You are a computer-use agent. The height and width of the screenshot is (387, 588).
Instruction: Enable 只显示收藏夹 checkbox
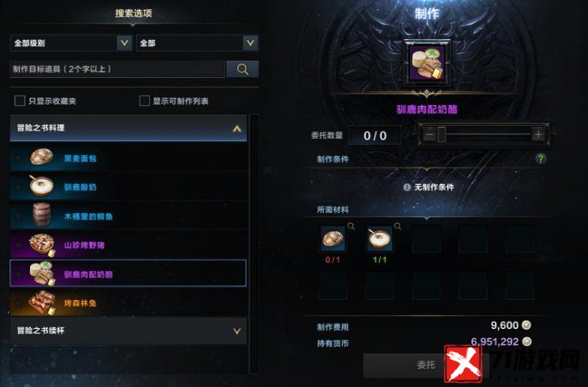tap(20, 101)
